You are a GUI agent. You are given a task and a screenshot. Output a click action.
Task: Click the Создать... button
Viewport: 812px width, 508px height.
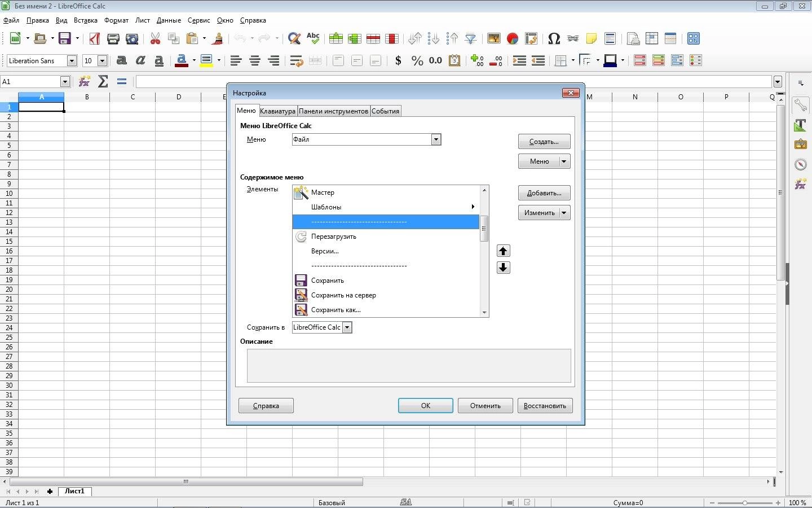pyautogui.click(x=544, y=142)
